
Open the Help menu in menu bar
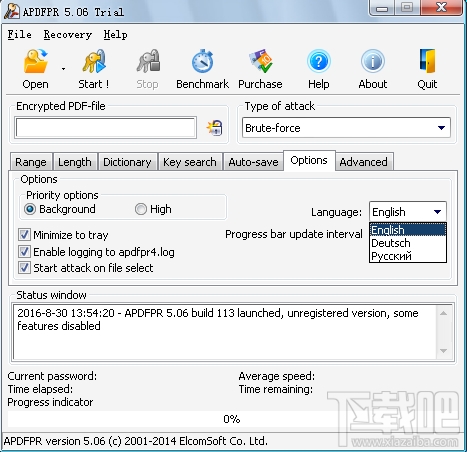115,34
